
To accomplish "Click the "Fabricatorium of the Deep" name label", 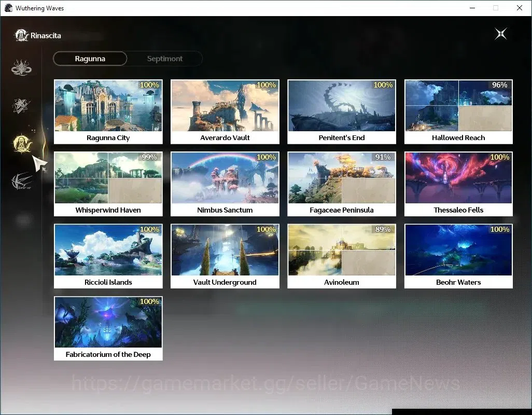I will click(x=108, y=355).
